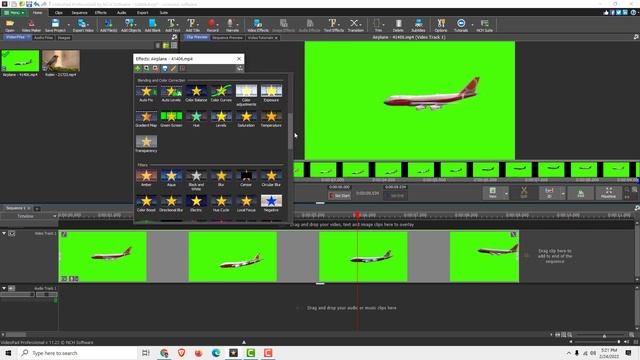The image size is (640, 360).
Task: Click the Add Objects icon
Action: tap(131, 25)
